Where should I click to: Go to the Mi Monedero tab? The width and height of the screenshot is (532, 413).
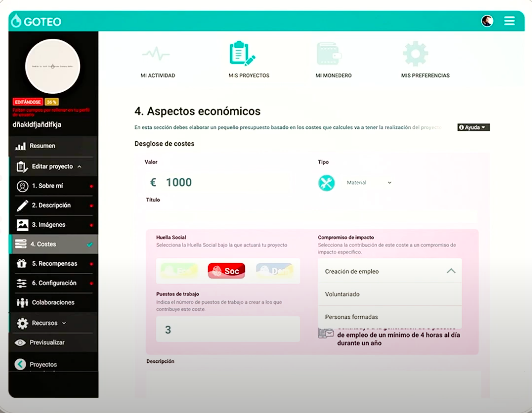point(334,75)
